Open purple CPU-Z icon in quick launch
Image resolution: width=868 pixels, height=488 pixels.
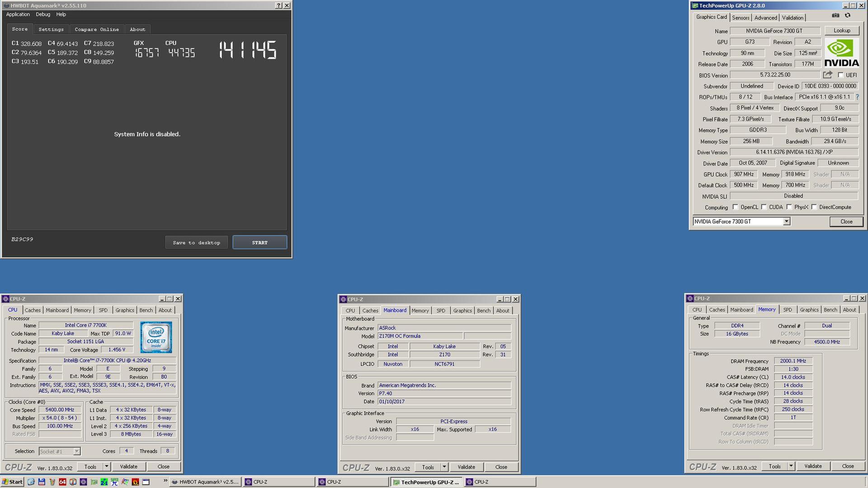coord(83,482)
